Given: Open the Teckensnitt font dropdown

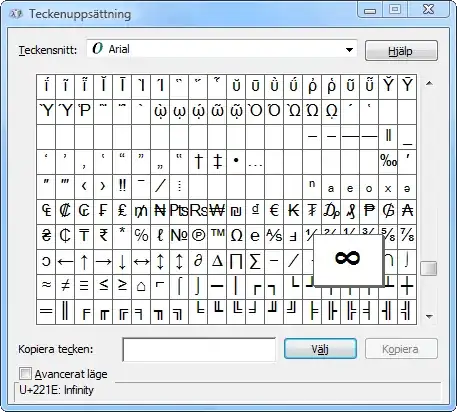Looking at the screenshot, I should pyautogui.click(x=222, y=49).
